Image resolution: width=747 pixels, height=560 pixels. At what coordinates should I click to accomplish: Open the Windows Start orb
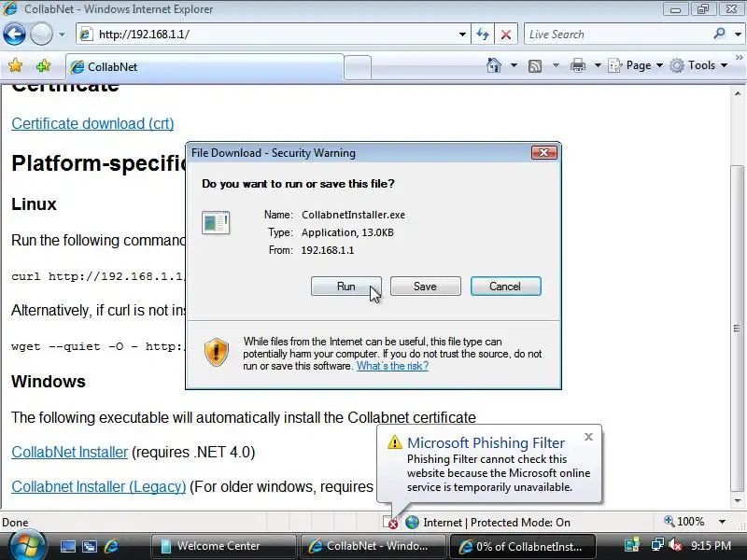pyautogui.click(x=27, y=546)
